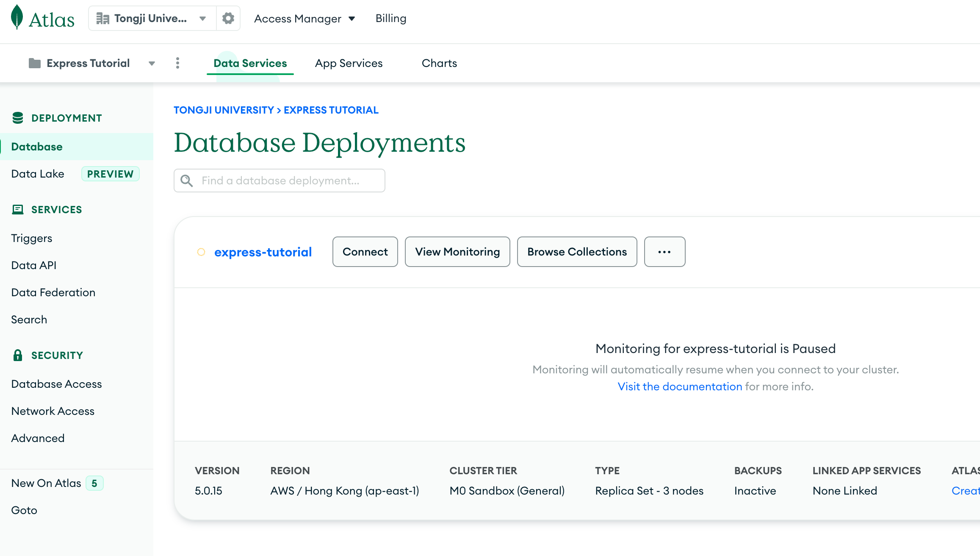
Task: Open Network Access in sidebar
Action: click(53, 411)
